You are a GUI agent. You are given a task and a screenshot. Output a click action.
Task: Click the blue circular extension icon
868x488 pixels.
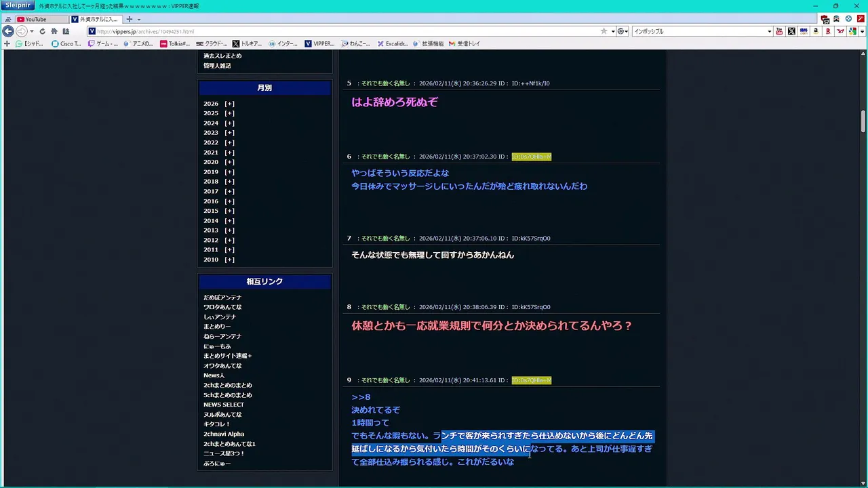pyautogui.click(x=848, y=19)
